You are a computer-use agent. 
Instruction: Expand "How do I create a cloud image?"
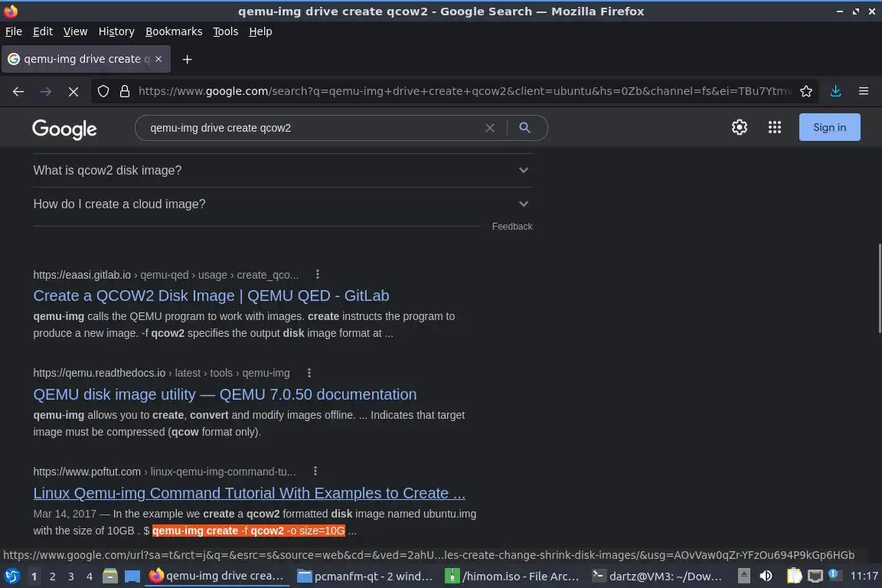pos(283,204)
